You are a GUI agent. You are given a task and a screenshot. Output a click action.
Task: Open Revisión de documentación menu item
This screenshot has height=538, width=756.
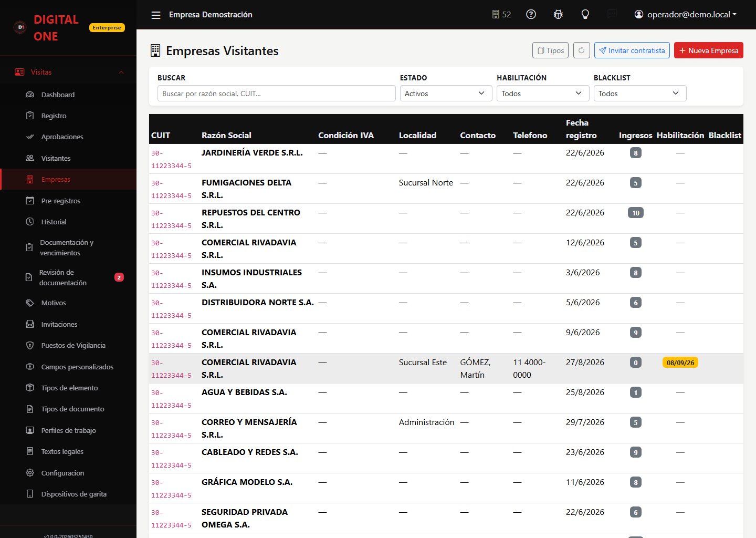tap(68, 277)
